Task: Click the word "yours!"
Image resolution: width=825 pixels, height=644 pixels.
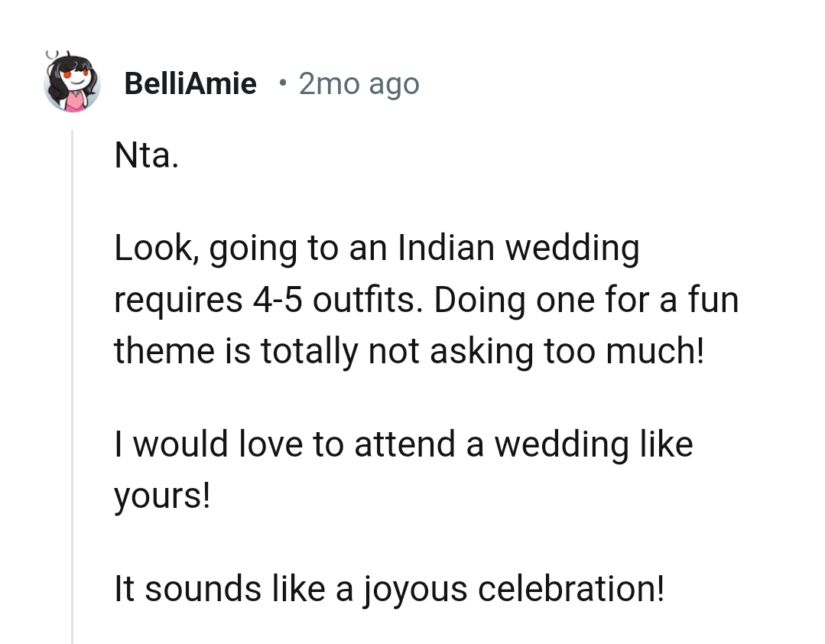Action: click(161, 497)
